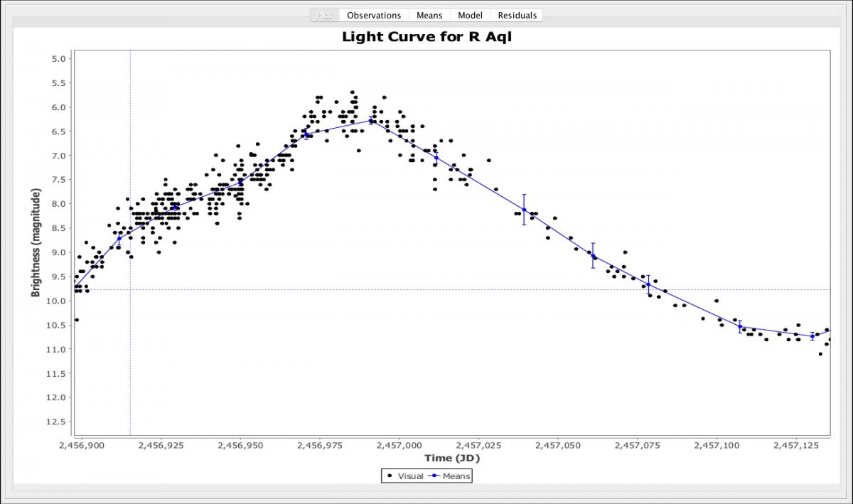Select the rightmost blue mean point
This screenshot has width=853, height=504.
pos(812,336)
